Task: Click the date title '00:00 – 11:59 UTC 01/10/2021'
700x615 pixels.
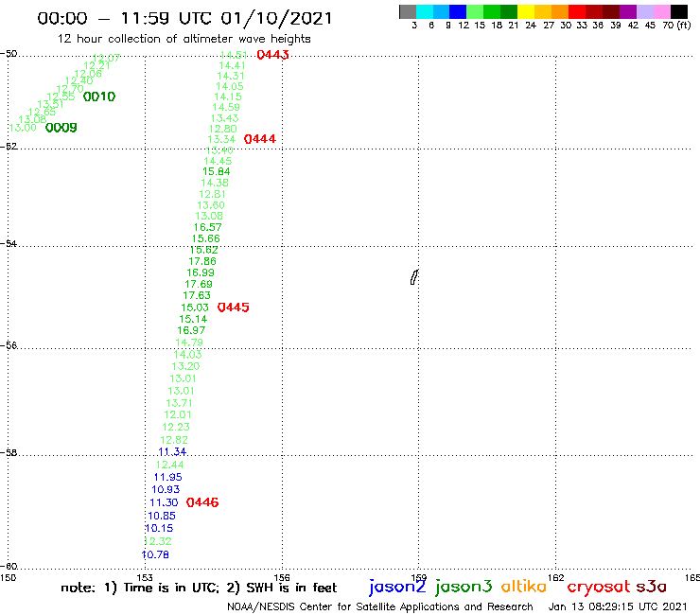Action: tap(184, 18)
